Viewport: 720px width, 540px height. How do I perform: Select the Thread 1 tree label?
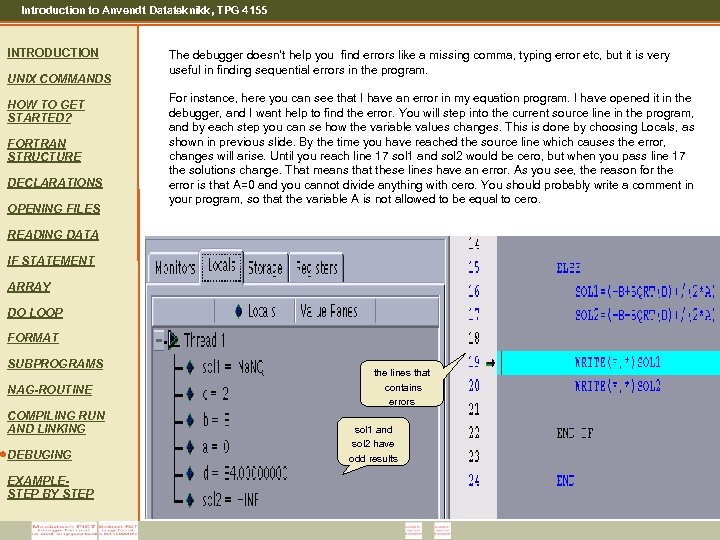[204, 340]
